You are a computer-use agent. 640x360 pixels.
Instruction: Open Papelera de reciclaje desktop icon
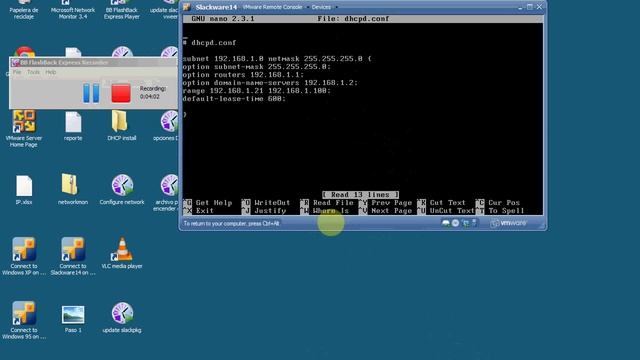pyautogui.click(x=24, y=10)
